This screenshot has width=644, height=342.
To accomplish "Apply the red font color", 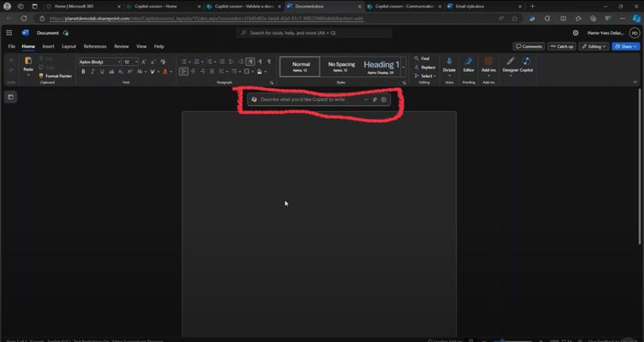I will point(165,72).
